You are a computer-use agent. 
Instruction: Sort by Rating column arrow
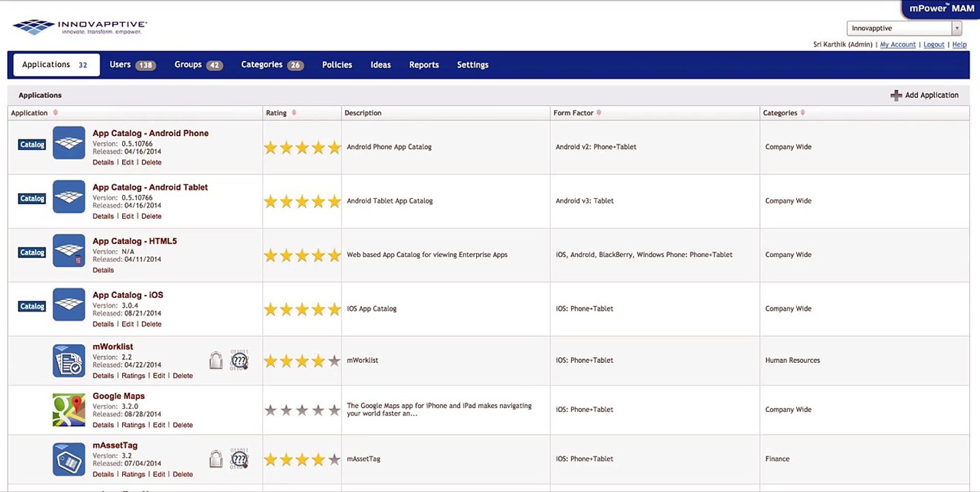[294, 113]
